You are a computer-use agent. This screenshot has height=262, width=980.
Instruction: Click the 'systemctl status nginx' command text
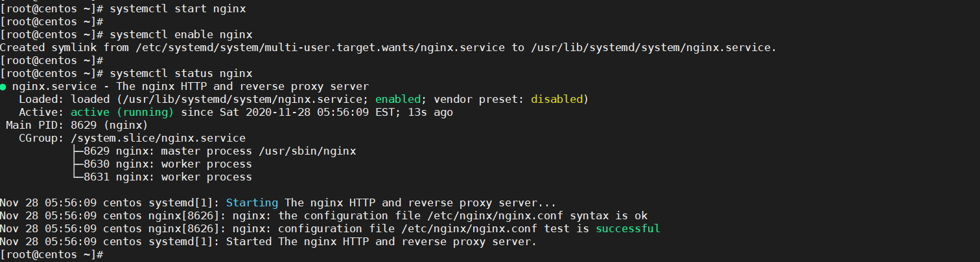[181, 74]
